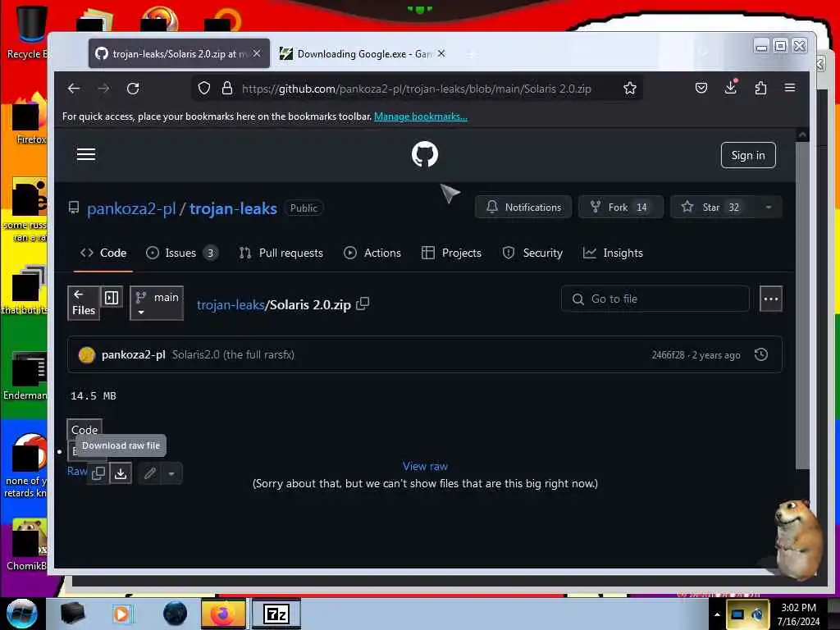Open the extensions puzzle icon
The image size is (840, 630).
tap(760, 88)
